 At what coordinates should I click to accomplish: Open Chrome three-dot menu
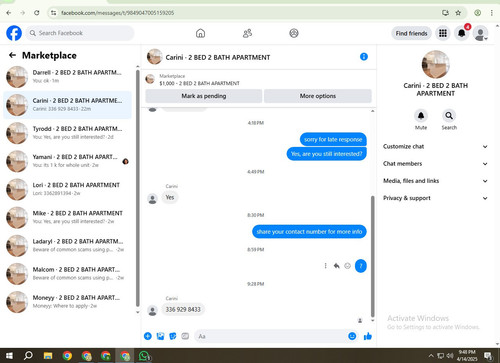[x=491, y=13]
